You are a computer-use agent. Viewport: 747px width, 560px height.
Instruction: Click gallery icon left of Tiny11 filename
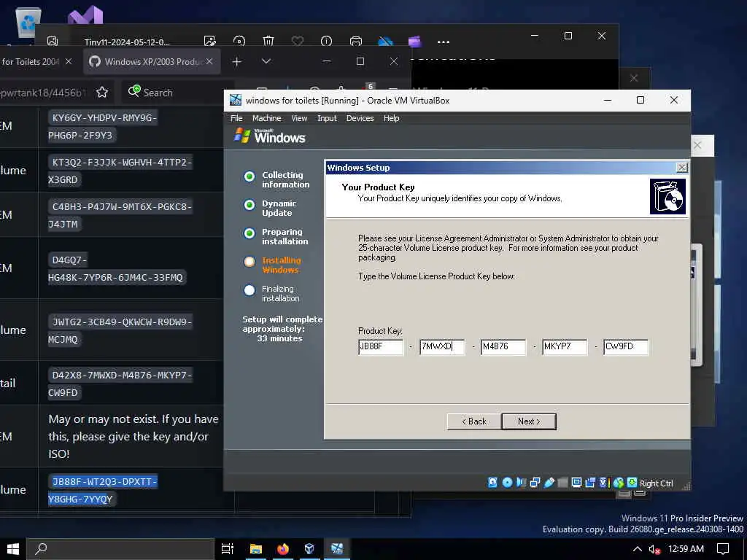53,41
